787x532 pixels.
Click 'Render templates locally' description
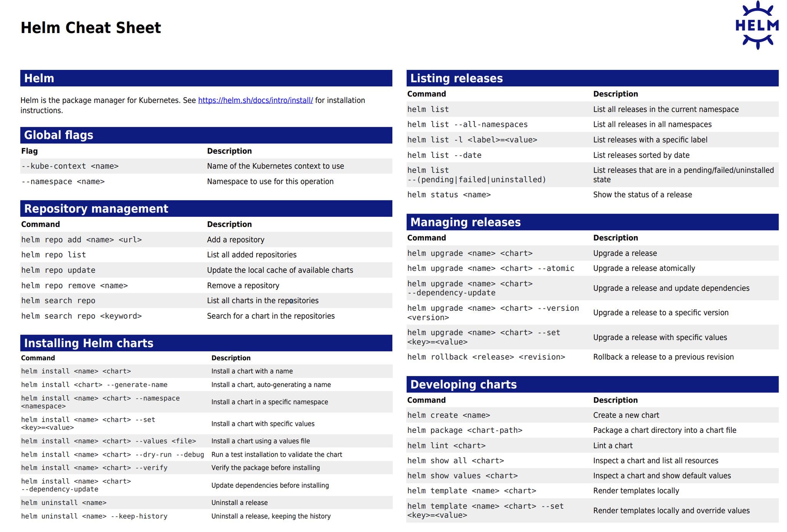coord(636,491)
